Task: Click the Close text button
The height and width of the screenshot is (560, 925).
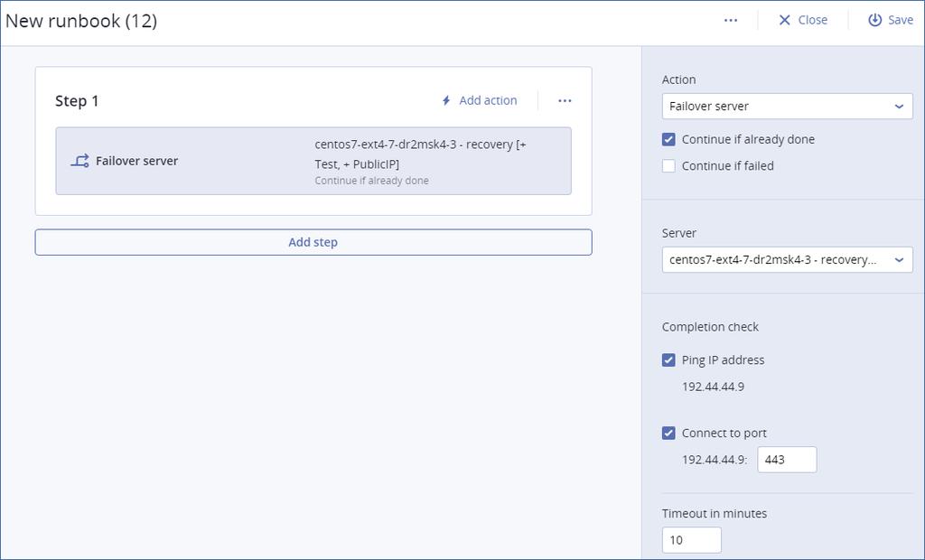Action: [812, 20]
